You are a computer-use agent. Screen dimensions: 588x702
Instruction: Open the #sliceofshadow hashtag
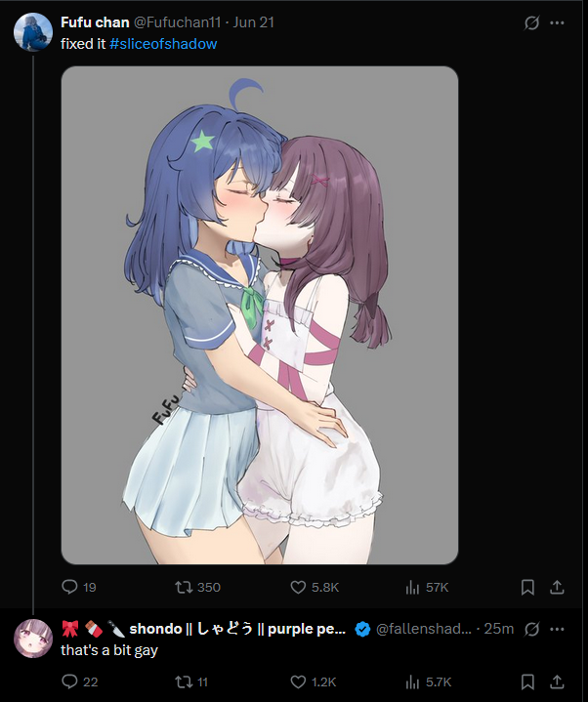pyautogui.click(x=163, y=44)
